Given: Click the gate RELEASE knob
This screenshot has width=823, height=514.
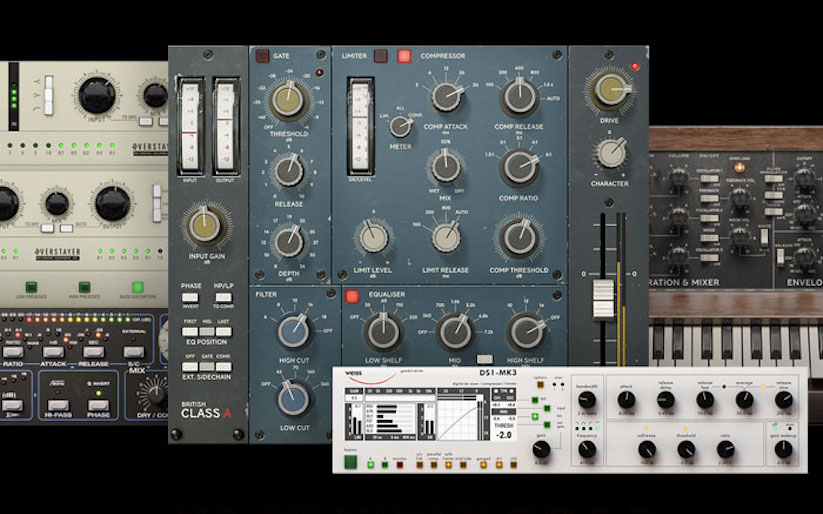Looking at the screenshot, I should click(x=289, y=171).
